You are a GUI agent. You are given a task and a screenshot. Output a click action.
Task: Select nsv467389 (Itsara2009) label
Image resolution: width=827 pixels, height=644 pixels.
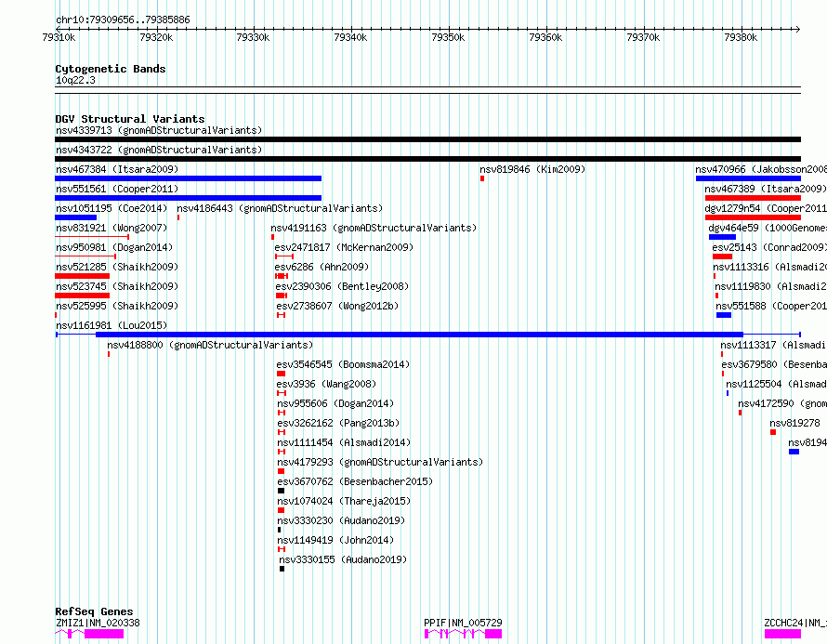click(766, 189)
